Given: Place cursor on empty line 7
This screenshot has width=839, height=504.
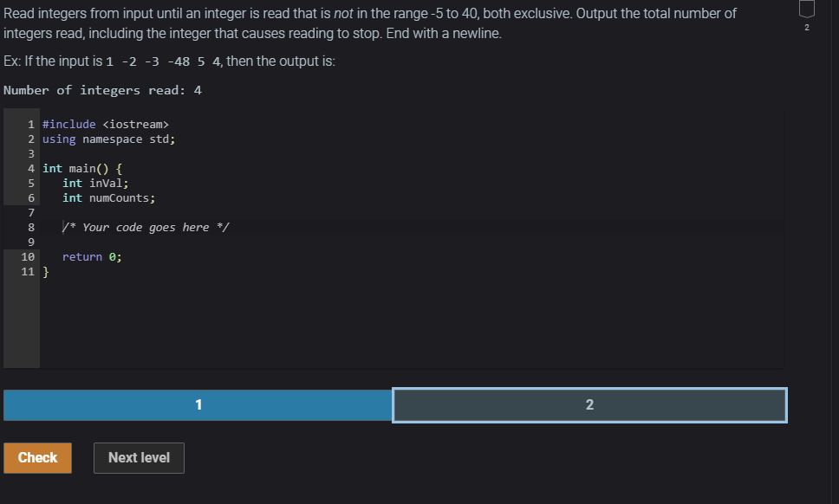Looking at the screenshot, I should pos(412,213).
